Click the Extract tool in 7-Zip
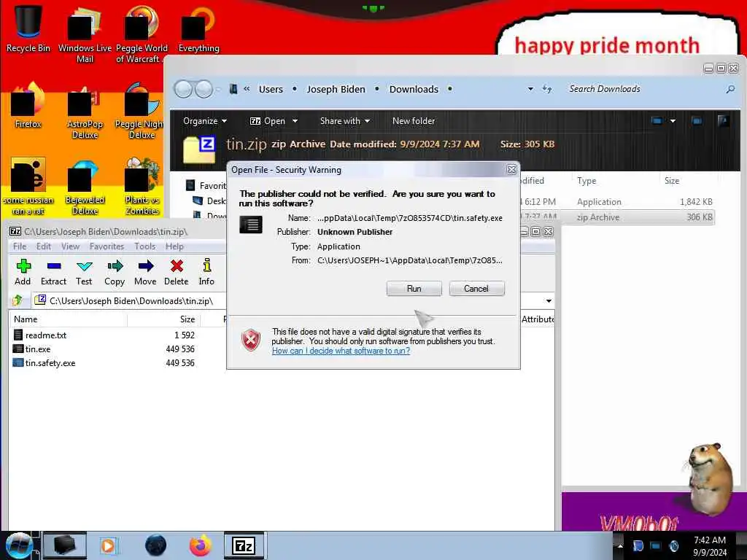The width and height of the screenshot is (747, 560). 53,273
